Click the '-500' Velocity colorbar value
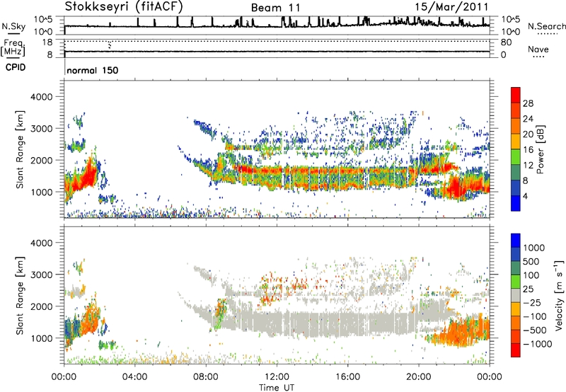This screenshot has height=392, width=566. pos(535,330)
